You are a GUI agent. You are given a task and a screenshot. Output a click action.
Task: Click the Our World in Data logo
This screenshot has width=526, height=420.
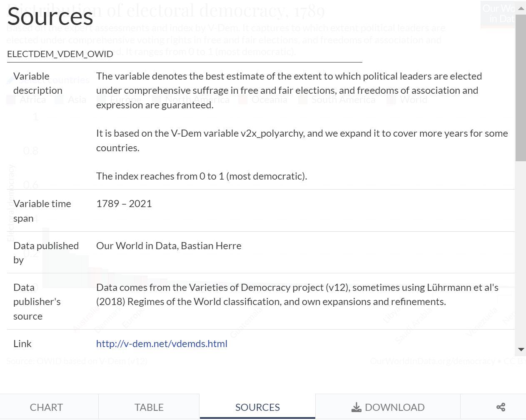(x=498, y=14)
